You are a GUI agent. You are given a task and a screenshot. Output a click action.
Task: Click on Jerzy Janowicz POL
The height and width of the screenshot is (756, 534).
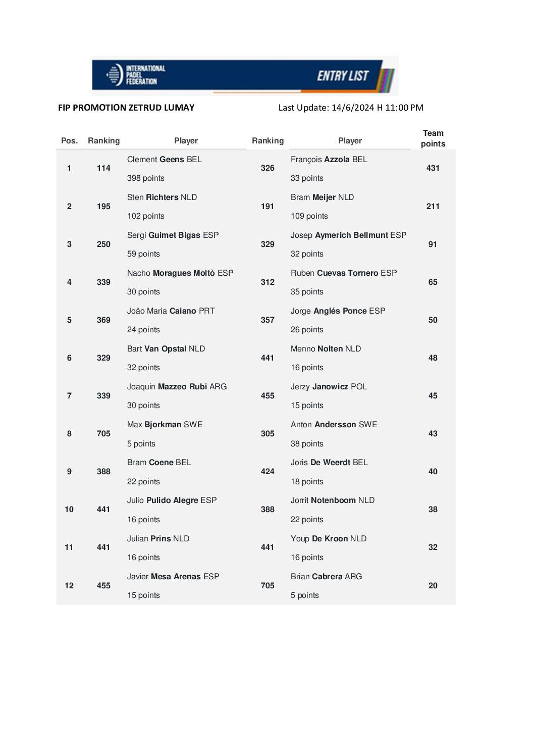coord(329,387)
